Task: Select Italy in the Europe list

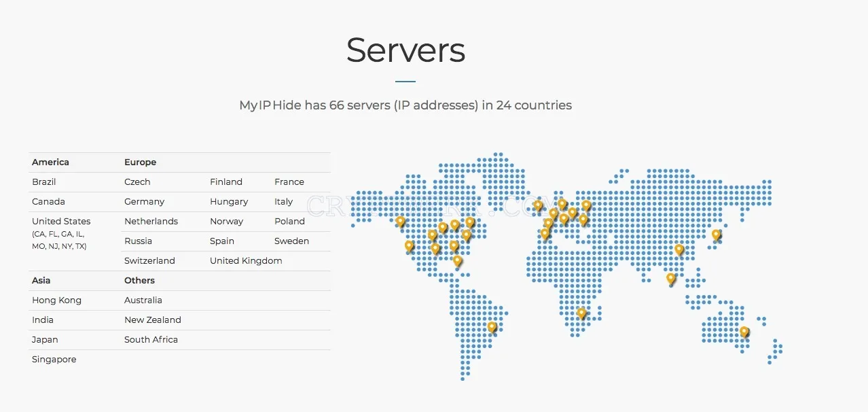Action: pyautogui.click(x=284, y=202)
